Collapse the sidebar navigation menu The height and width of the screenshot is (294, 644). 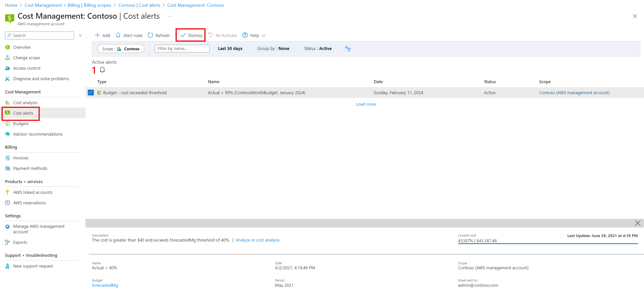tap(81, 35)
